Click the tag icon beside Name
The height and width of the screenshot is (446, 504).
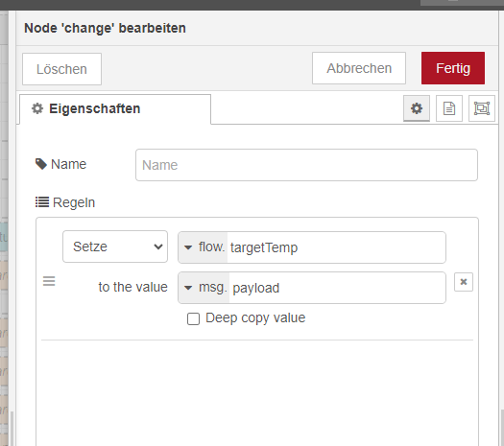[41, 164]
